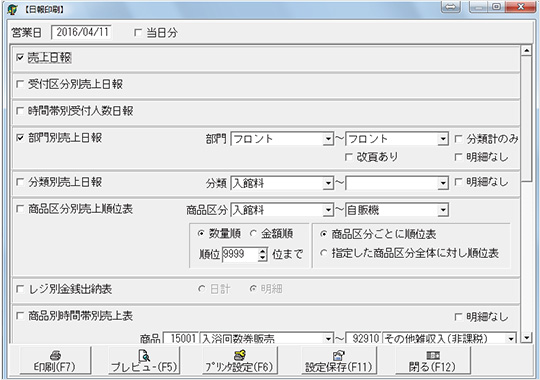Enable the 受付区分別売上日報 checkbox
The width and height of the screenshot is (540, 380).
[x=20, y=84]
